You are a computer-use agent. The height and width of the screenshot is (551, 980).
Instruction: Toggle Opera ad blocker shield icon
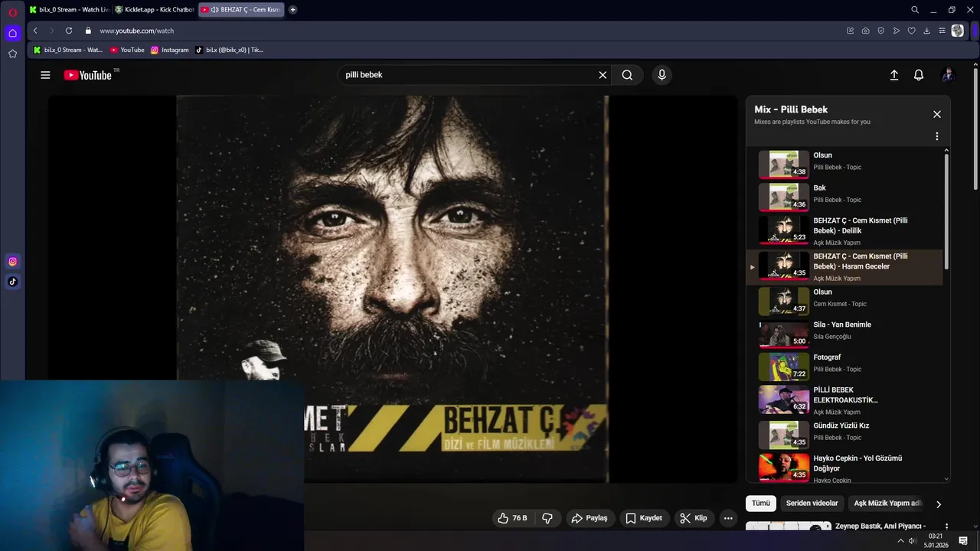(880, 31)
